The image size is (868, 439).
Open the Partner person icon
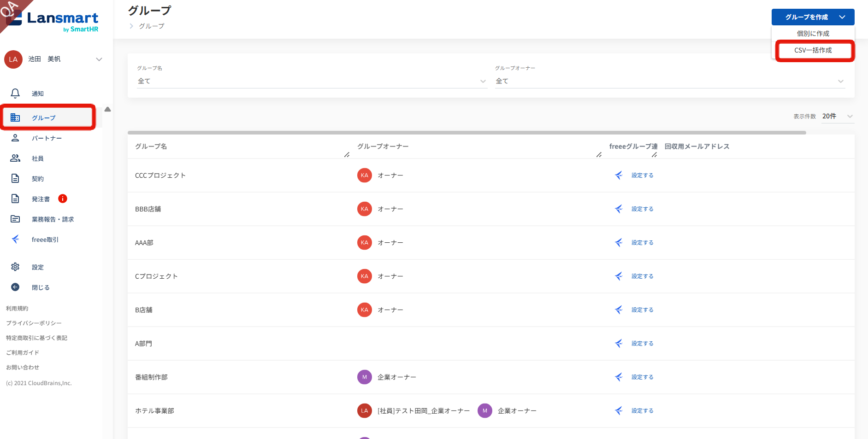pos(15,138)
